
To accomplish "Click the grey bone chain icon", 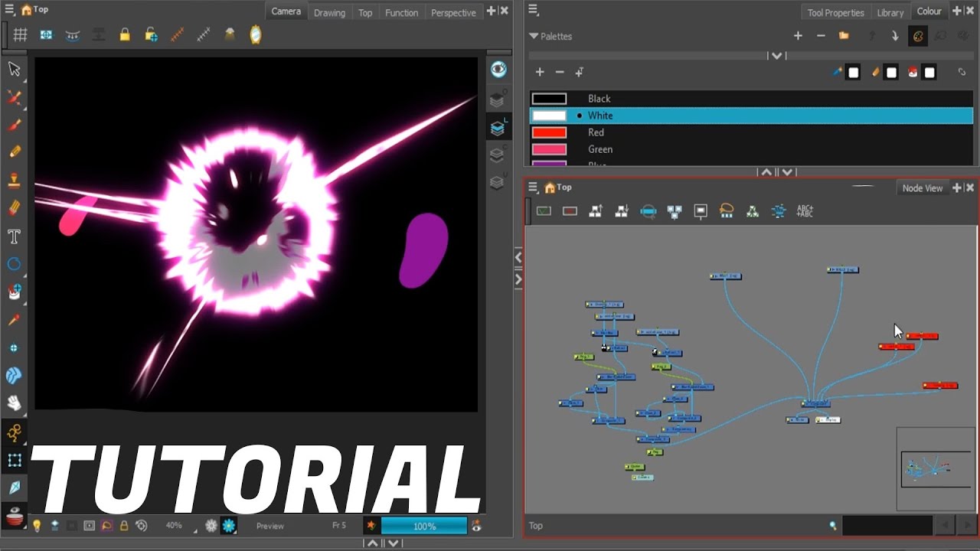I will [204, 34].
